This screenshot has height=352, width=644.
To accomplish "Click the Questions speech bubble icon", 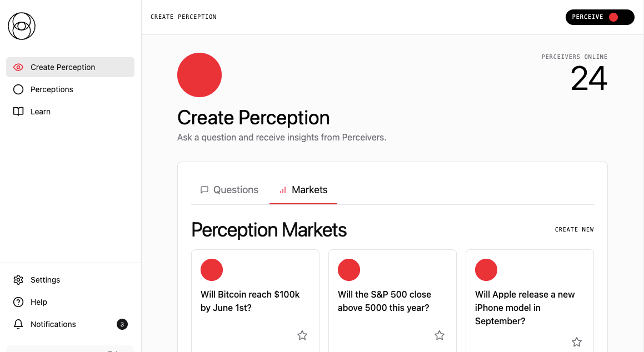I will [204, 190].
